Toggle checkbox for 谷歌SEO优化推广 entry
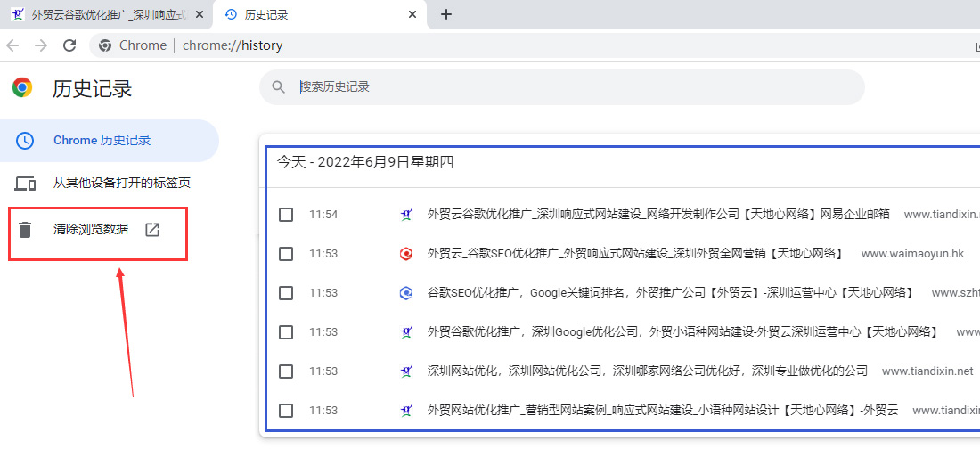Image resolution: width=980 pixels, height=457 pixels. [286, 293]
